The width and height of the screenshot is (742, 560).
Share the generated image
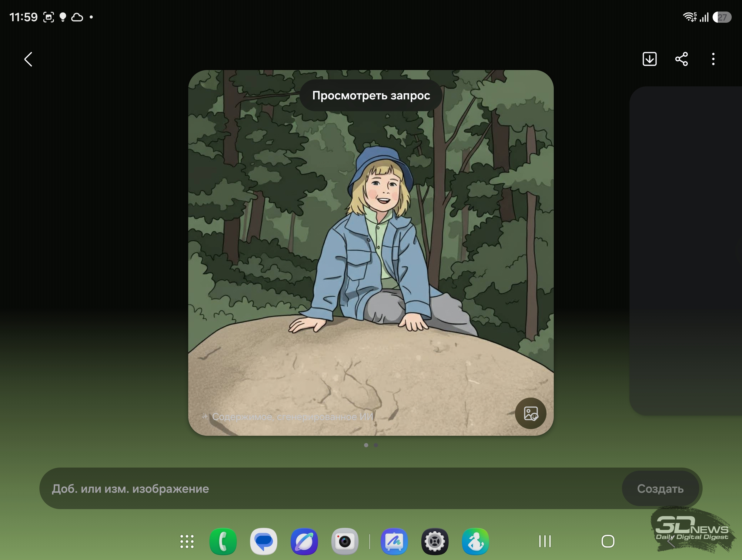[681, 59]
